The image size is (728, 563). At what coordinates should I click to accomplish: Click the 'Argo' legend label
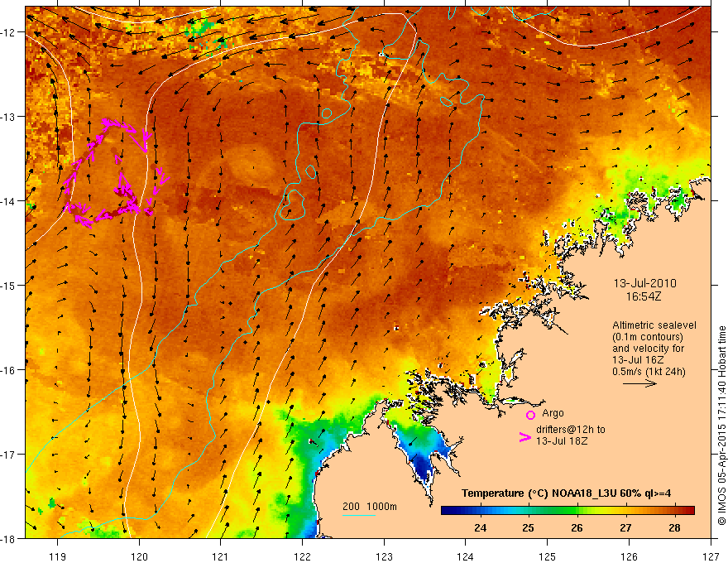[x=553, y=413]
